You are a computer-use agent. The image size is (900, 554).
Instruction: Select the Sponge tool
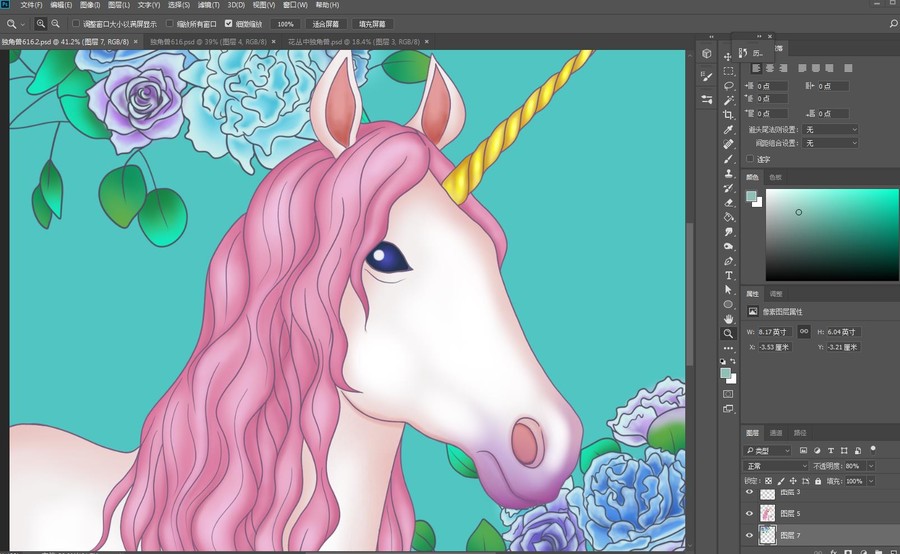(x=728, y=246)
